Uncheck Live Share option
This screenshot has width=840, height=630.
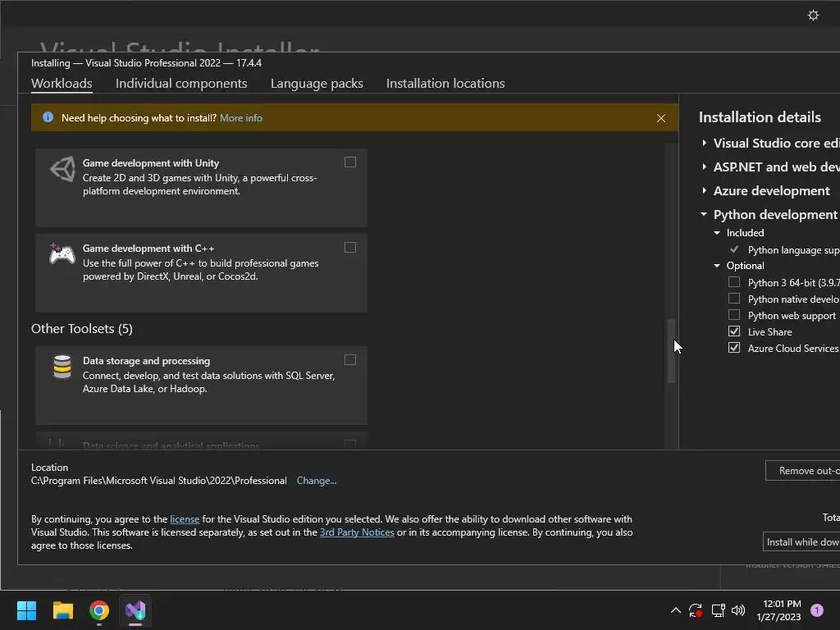point(734,331)
